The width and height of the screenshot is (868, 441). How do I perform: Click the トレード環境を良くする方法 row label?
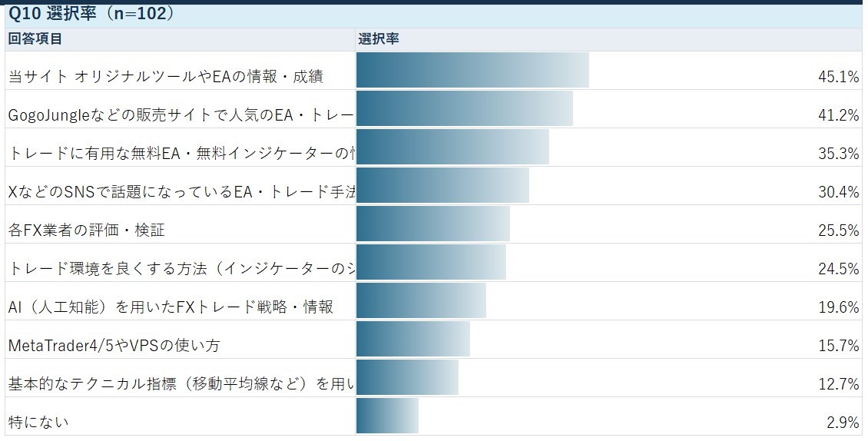tap(181, 269)
